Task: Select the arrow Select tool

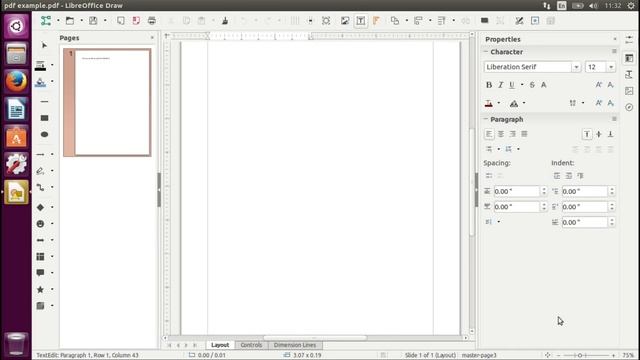Action: pos(44,45)
